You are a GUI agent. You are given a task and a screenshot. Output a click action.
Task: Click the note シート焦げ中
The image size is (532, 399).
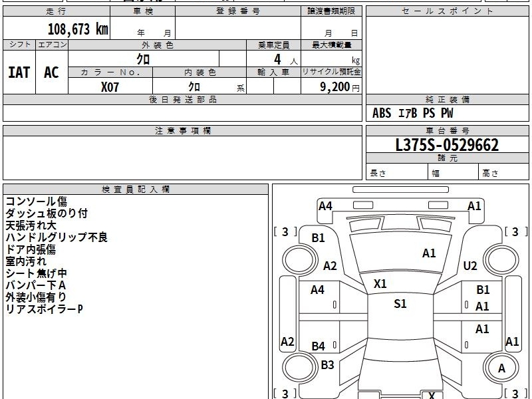pos(36,273)
